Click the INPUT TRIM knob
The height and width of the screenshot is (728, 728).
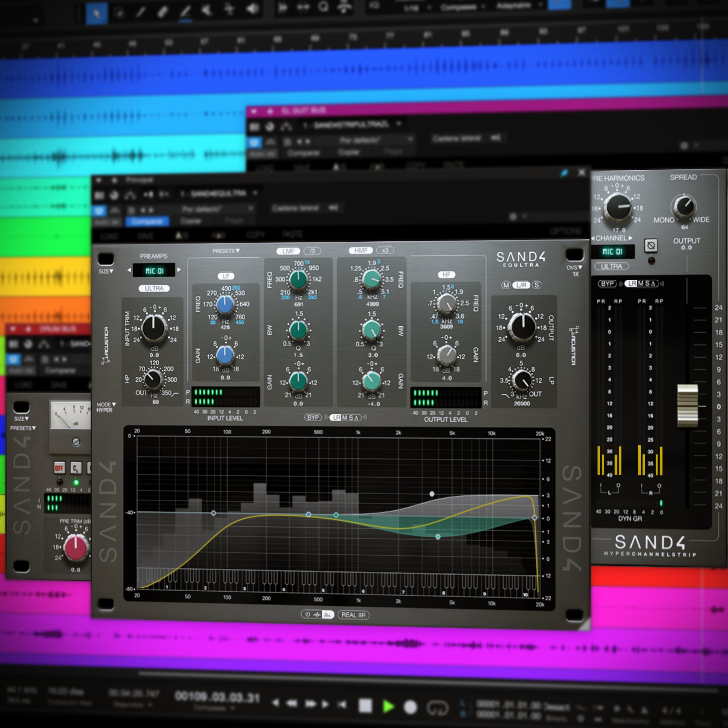click(x=154, y=328)
